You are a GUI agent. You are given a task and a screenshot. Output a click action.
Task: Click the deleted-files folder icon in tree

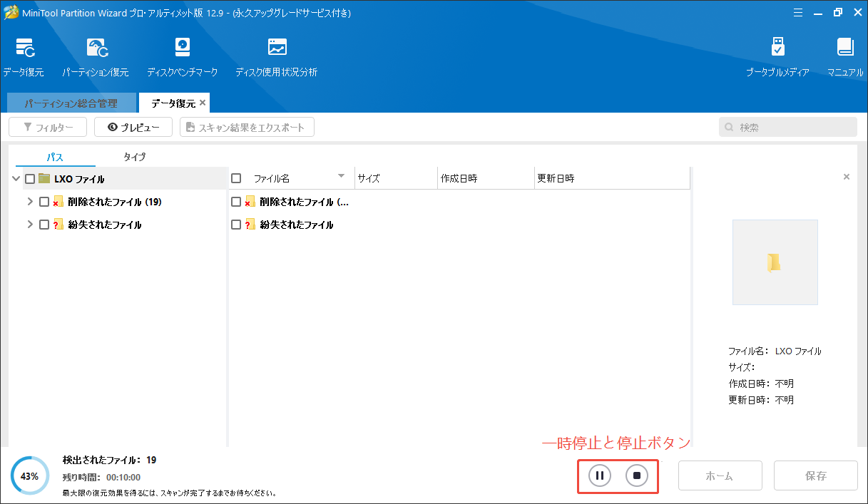tap(58, 202)
